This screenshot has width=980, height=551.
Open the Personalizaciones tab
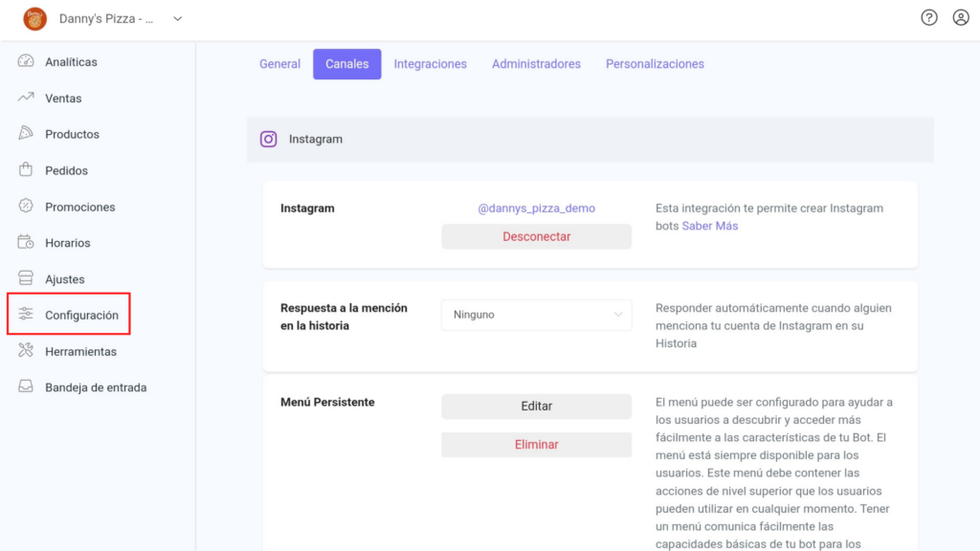(655, 64)
